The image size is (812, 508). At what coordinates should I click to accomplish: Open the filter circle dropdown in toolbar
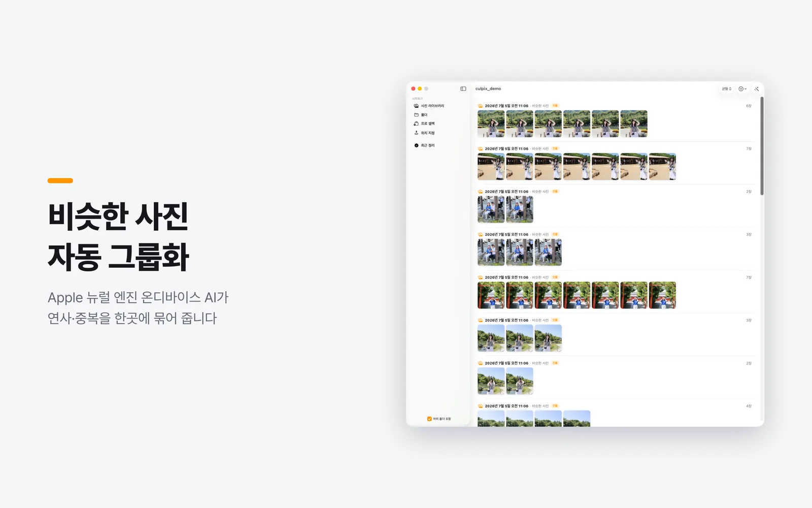point(742,89)
